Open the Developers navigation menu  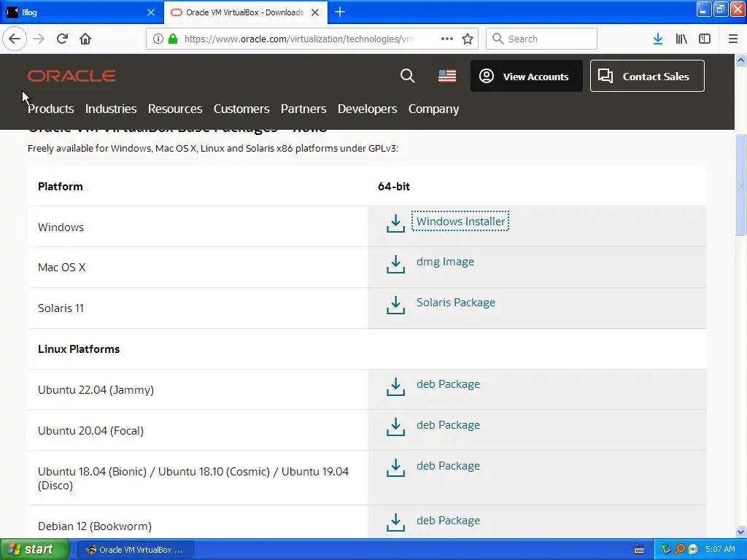tap(367, 109)
